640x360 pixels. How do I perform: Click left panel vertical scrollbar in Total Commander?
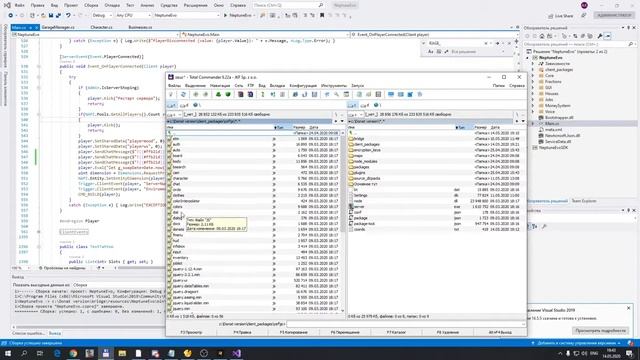tap(342, 222)
